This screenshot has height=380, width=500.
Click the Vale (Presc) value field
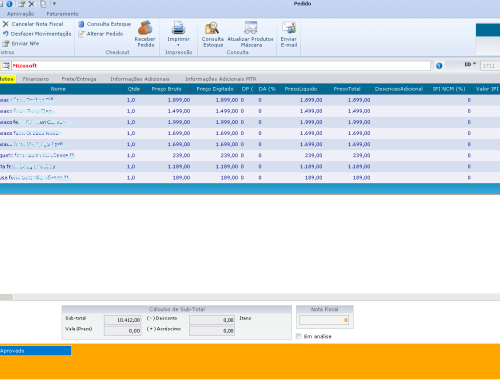pos(122,331)
